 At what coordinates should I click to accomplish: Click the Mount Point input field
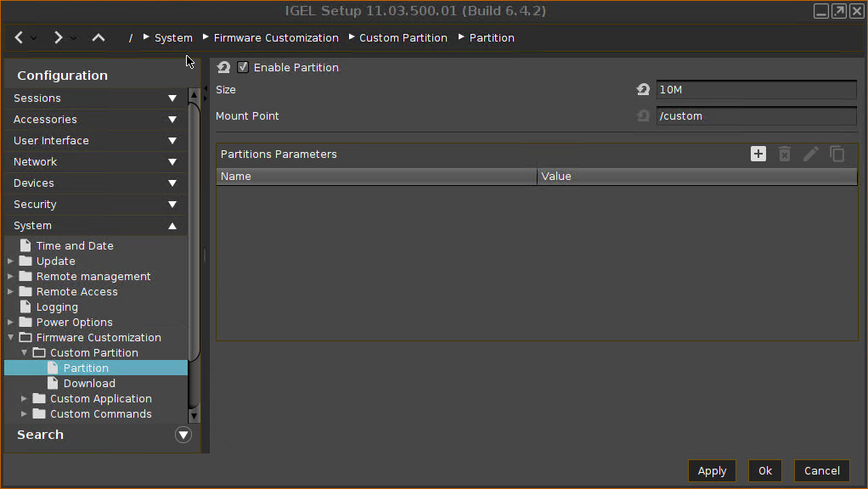click(756, 116)
